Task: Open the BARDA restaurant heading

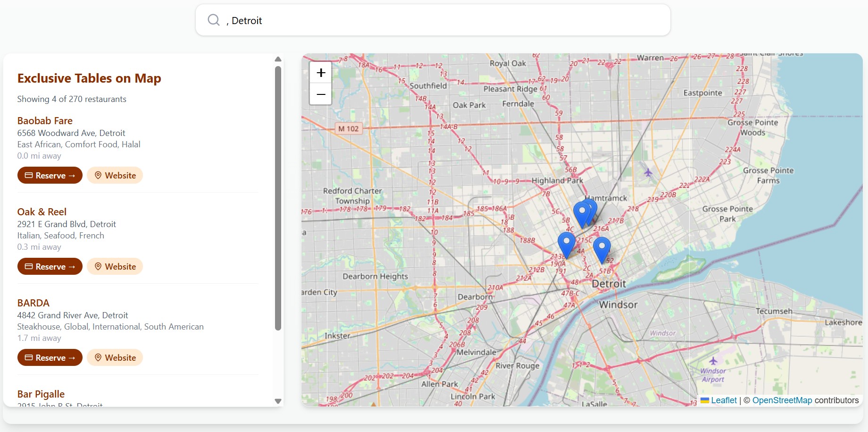Action: pyautogui.click(x=33, y=303)
